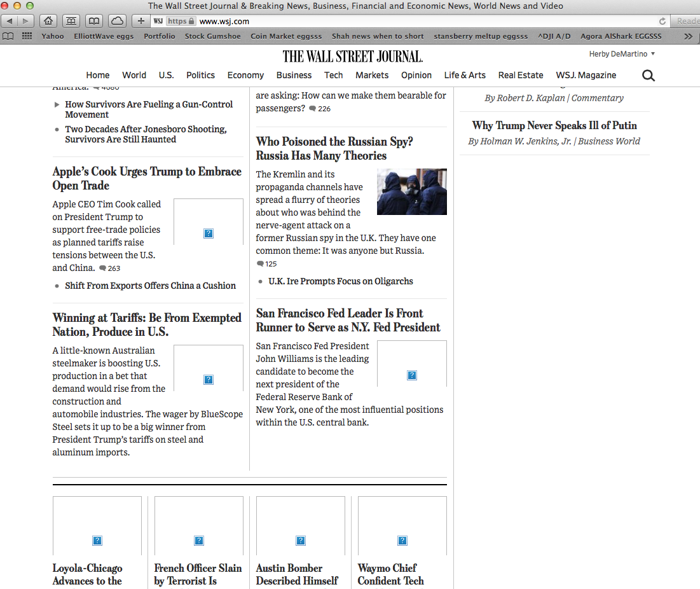The image size is (700, 589).
Task: Open a new tab with the plus icon
Action: click(x=140, y=20)
